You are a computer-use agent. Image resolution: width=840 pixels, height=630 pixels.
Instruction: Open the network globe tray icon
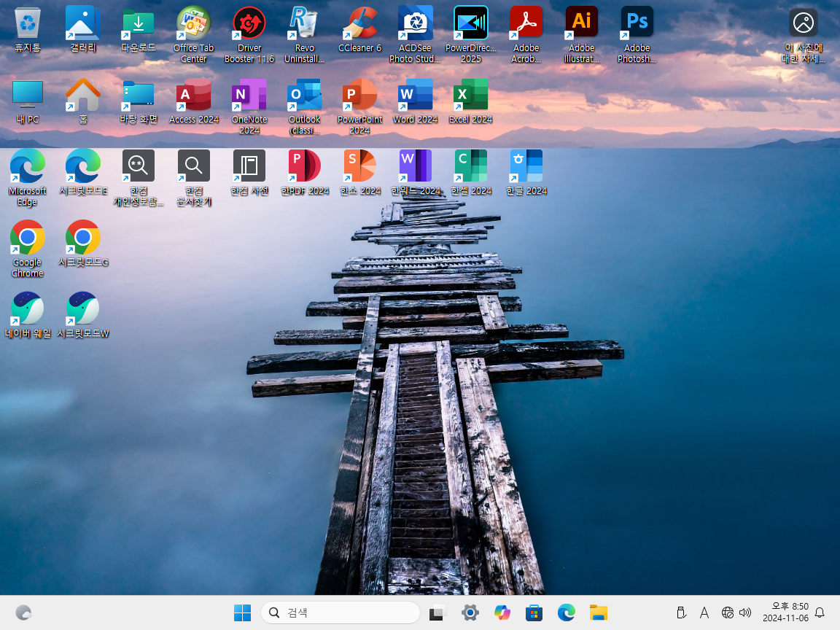pyautogui.click(x=727, y=612)
